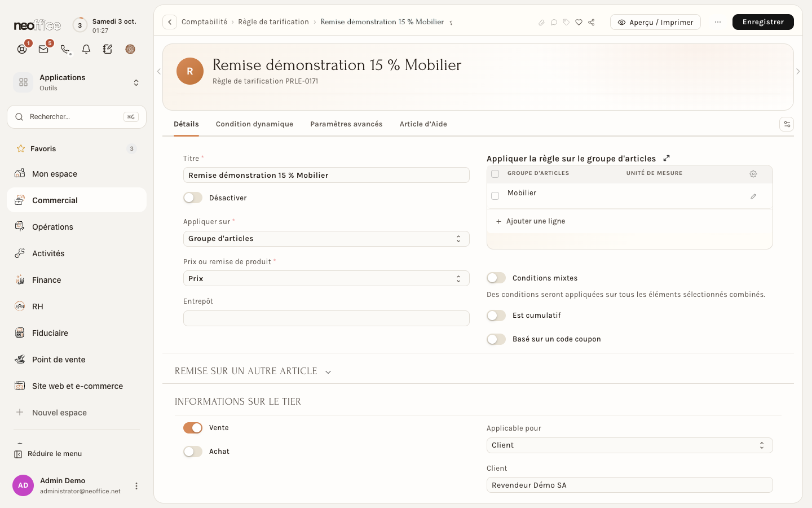Click the Règle de tarification breadcrumb link

[273, 22]
